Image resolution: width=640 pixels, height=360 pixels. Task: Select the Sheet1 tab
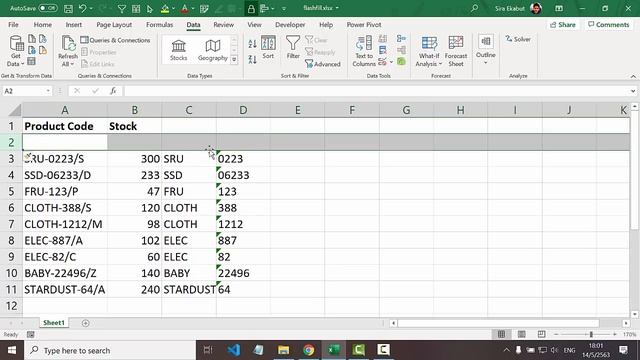pos(54,323)
